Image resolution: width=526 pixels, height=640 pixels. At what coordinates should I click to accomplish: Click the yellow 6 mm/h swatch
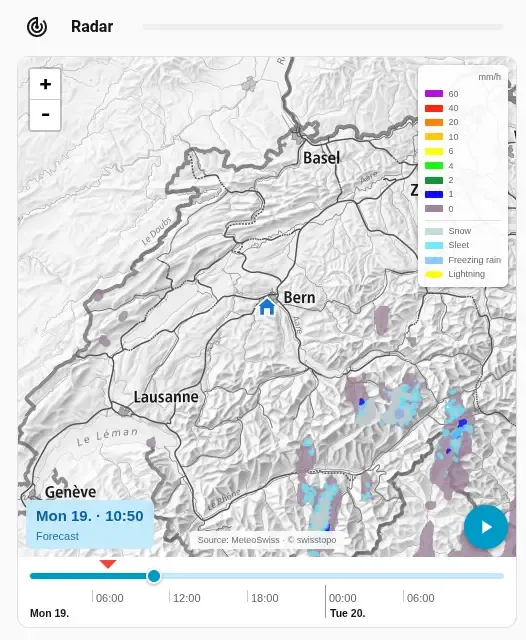[x=434, y=151]
